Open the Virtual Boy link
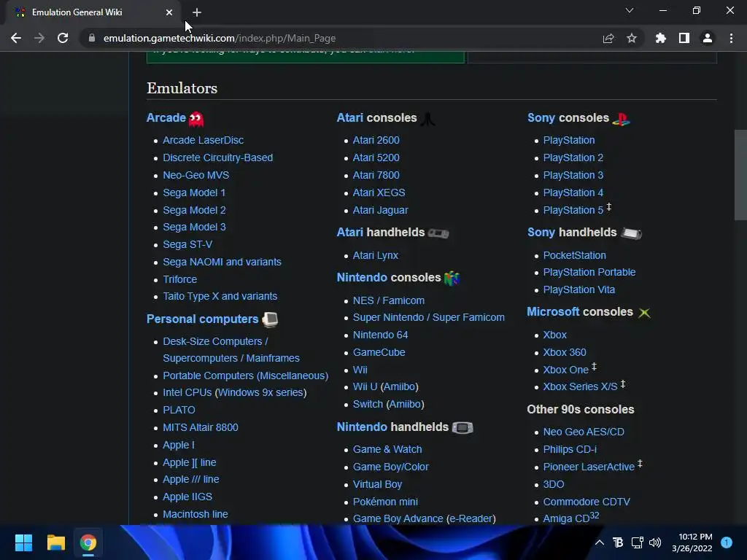Screen dimensions: 747x560 tap(377, 484)
